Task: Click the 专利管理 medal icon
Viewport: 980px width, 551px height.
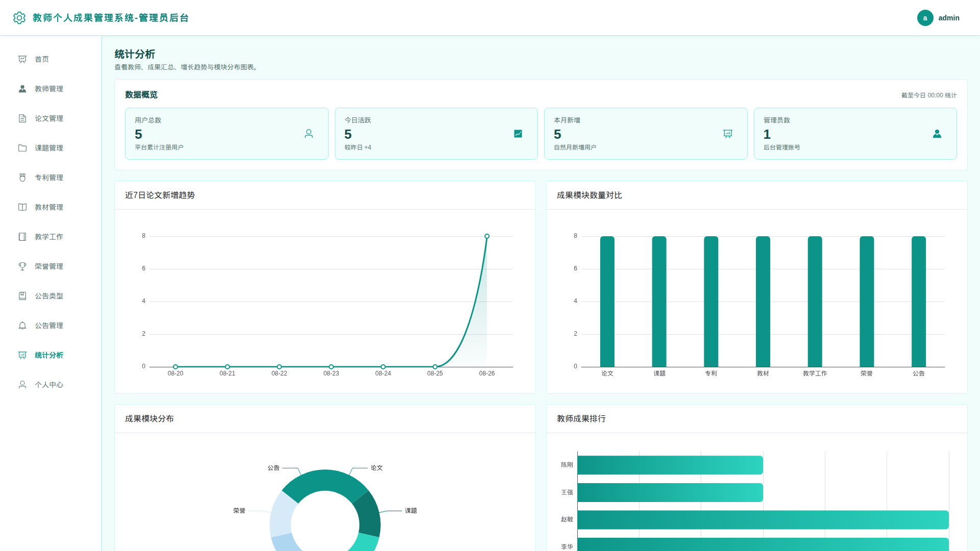Action: point(22,178)
